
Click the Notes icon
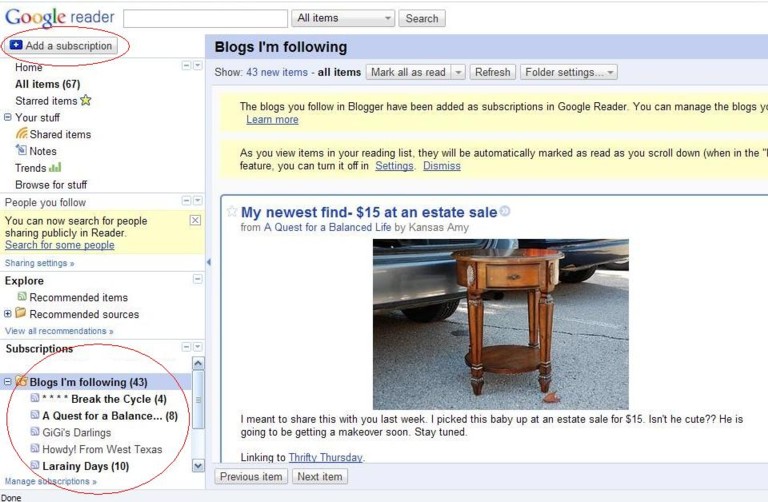[x=22, y=149]
